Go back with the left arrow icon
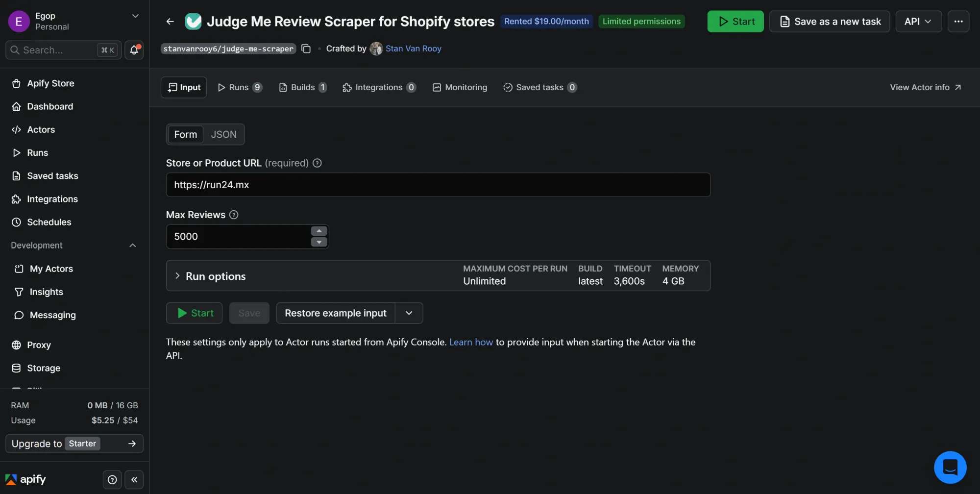Viewport: 980px width, 494px height. click(170, 22)
